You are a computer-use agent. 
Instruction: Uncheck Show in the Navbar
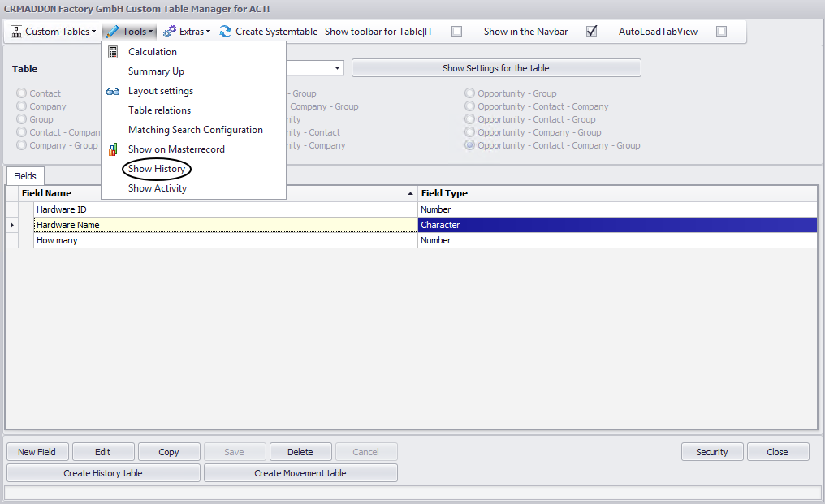click(591, 31)
